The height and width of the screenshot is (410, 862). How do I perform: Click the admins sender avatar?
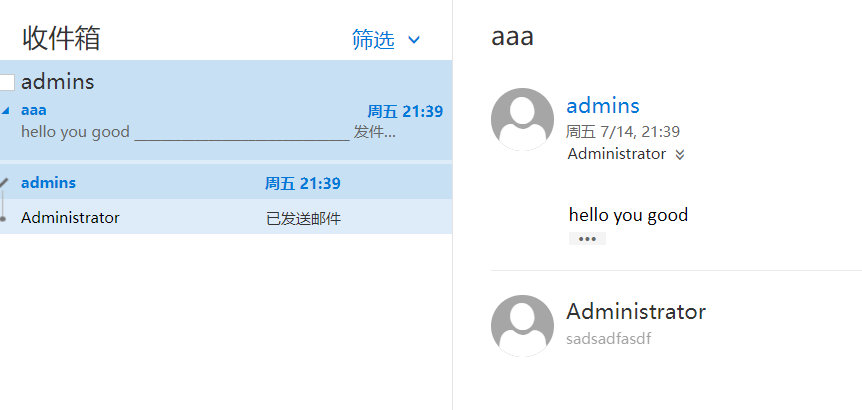point(522,119)
